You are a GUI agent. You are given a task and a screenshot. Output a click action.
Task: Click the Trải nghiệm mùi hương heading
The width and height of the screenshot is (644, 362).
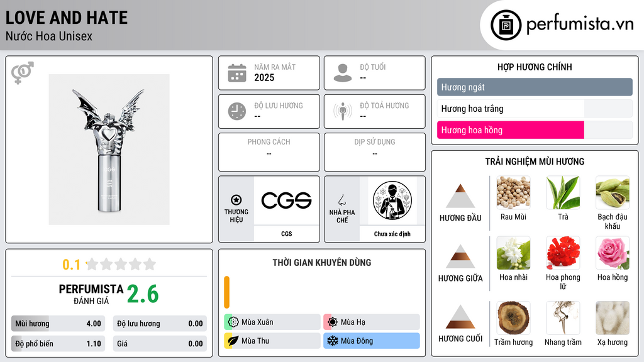(x=535, y=162)
